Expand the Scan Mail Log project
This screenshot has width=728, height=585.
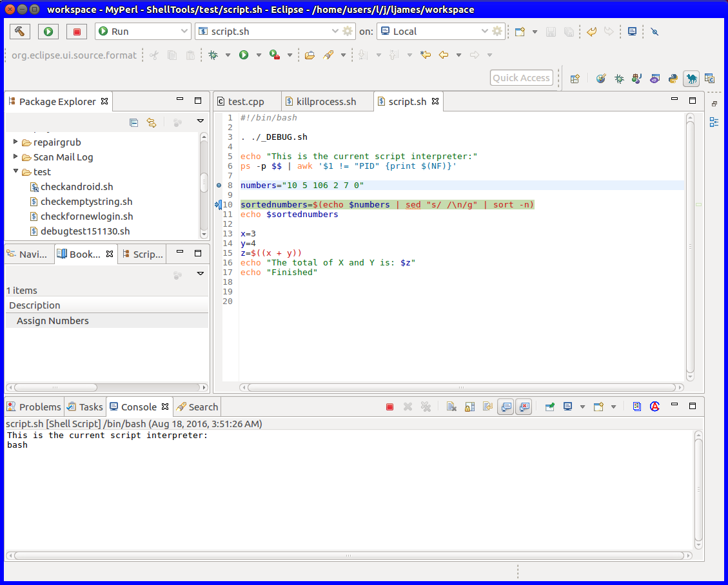pyautogui.click(x=15, y=157)
